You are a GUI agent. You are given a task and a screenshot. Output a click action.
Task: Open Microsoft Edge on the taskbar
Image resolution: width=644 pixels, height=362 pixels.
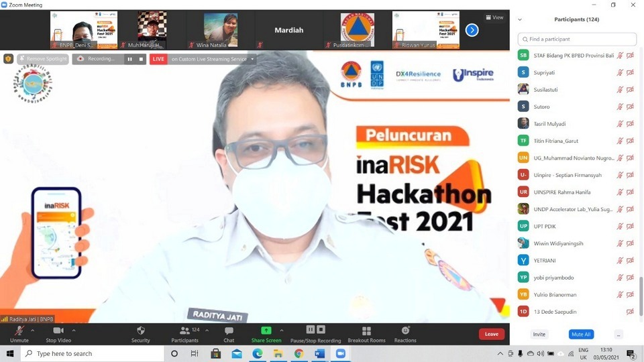pyautogui.click(x=258, y=353)
